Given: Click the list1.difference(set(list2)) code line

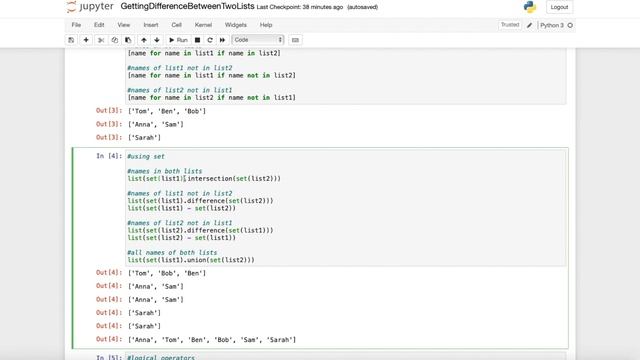Looking at the screenshot, I should 200,201.
